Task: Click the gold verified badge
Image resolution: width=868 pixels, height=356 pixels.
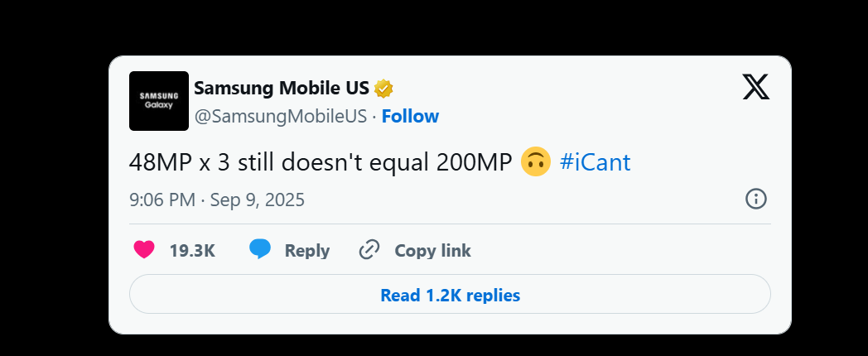Action: [383, 88]
